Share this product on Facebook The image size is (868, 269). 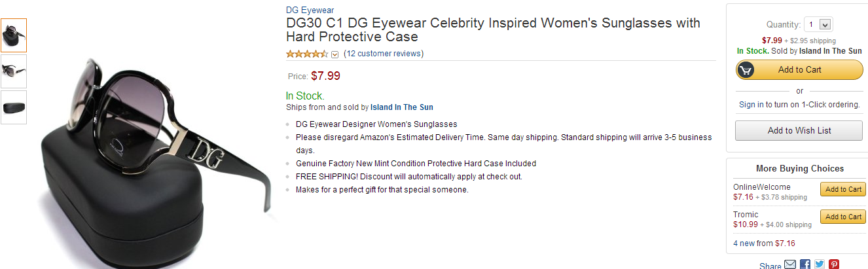[x=805, y=264]
